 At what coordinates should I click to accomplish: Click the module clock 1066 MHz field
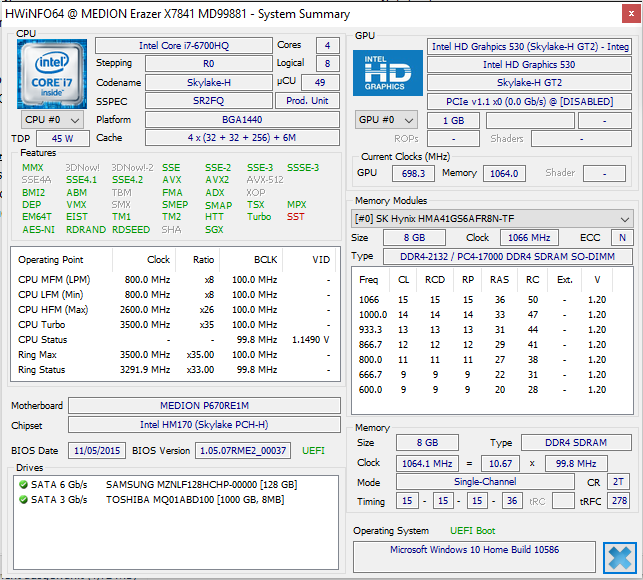[529, 237]
